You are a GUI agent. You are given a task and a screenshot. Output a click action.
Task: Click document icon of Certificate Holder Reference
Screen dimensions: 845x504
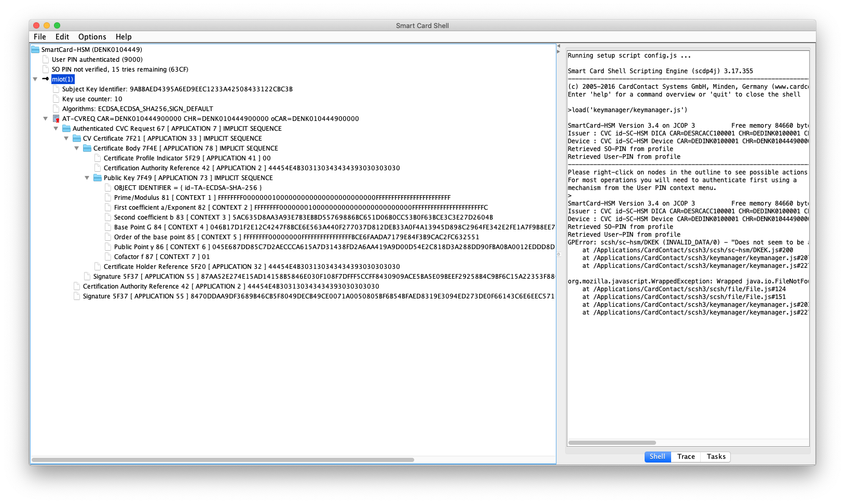98,266
